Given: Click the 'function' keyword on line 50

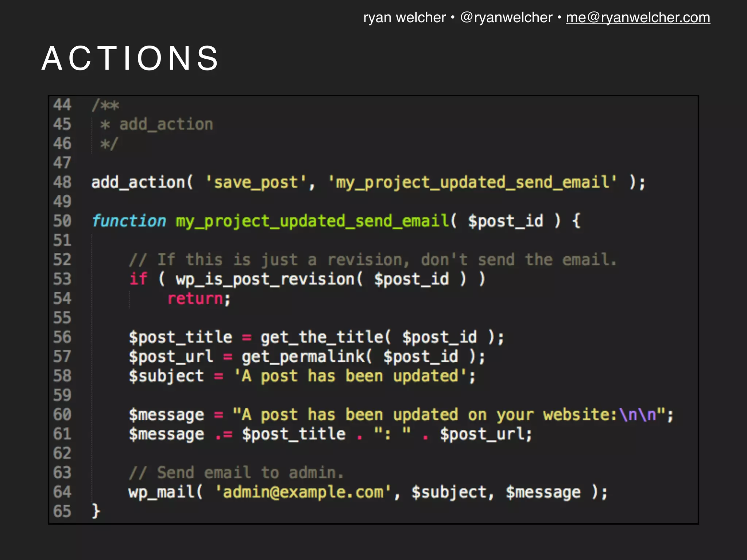Looking at the screenshot, I should [129, 221].
